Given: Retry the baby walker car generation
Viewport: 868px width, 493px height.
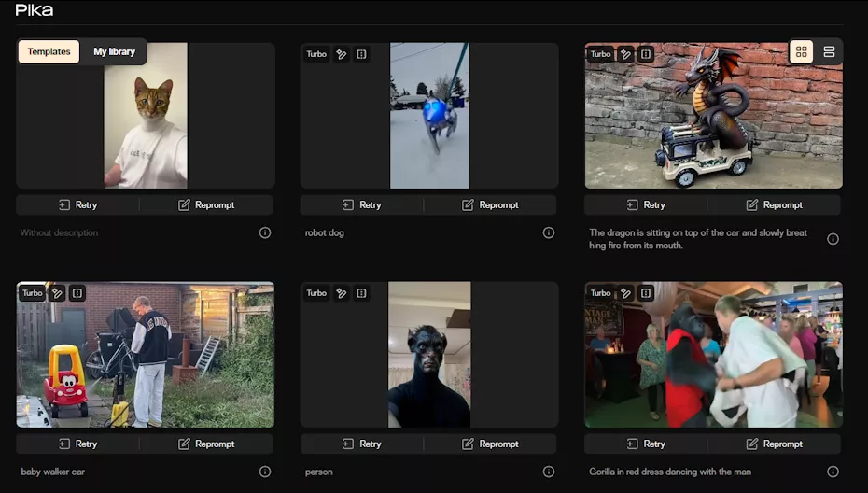Looking at the screenshot, I should 77,444.
